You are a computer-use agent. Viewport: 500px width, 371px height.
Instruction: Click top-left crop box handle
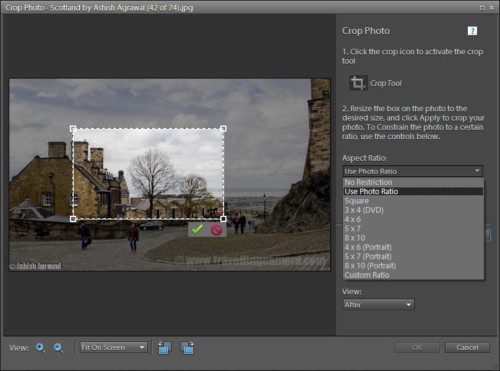[73, 128]
